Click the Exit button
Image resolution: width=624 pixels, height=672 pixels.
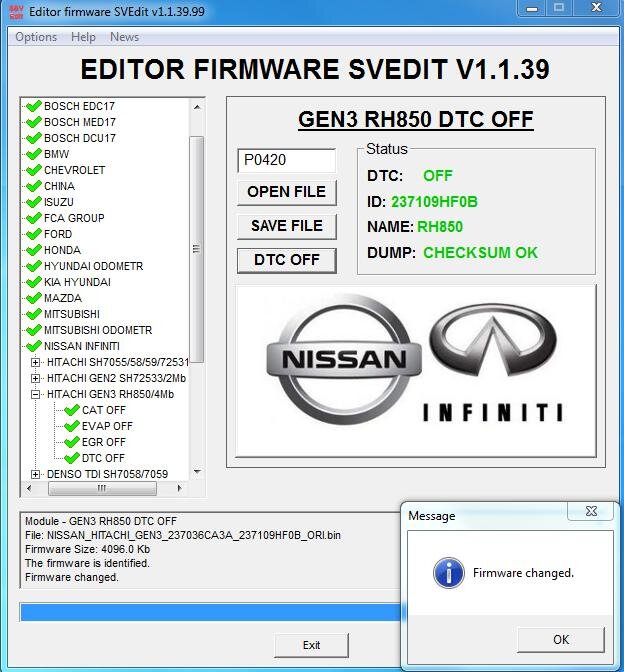tap(312, 645)
